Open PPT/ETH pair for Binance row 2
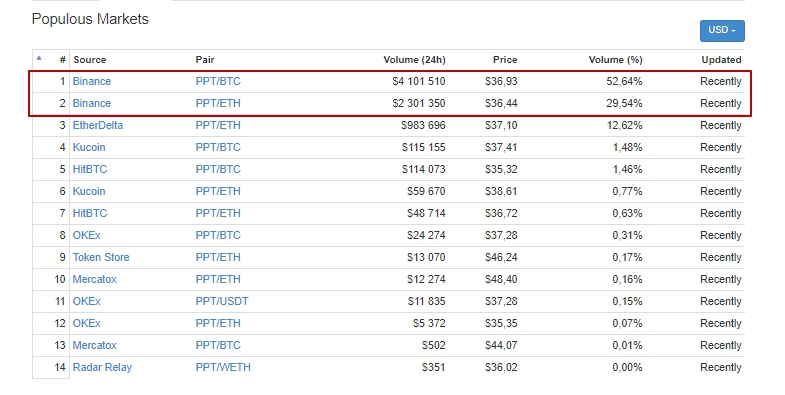 [218, 103]
